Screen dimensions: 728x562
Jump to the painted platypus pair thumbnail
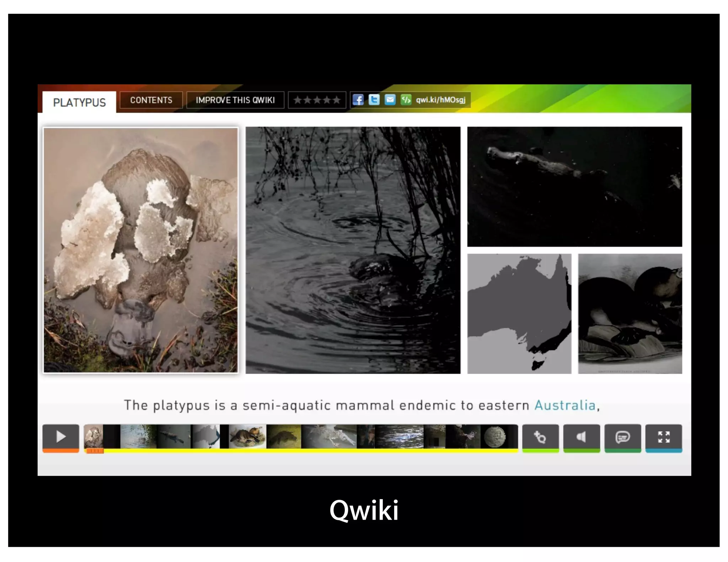coord(247,437)
